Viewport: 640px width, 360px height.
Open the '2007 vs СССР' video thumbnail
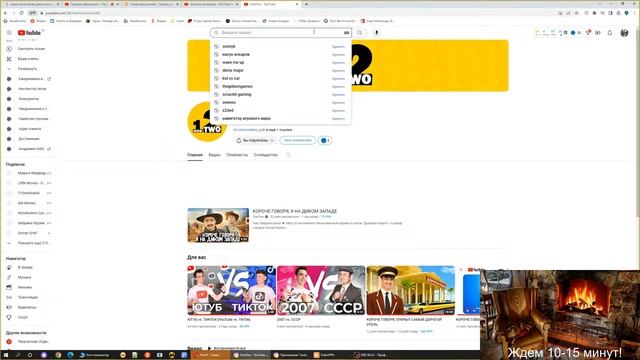pyautogui.click(x=321, y=290)
